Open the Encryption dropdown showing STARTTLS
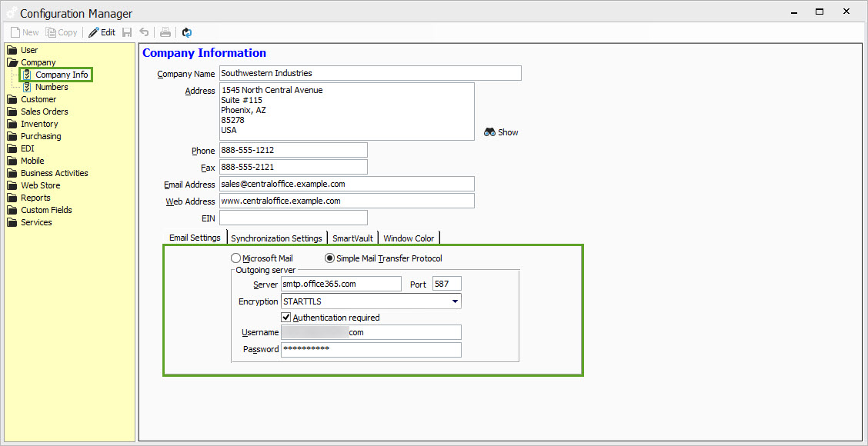Screen dimensions: 868x446 [372, 301]
